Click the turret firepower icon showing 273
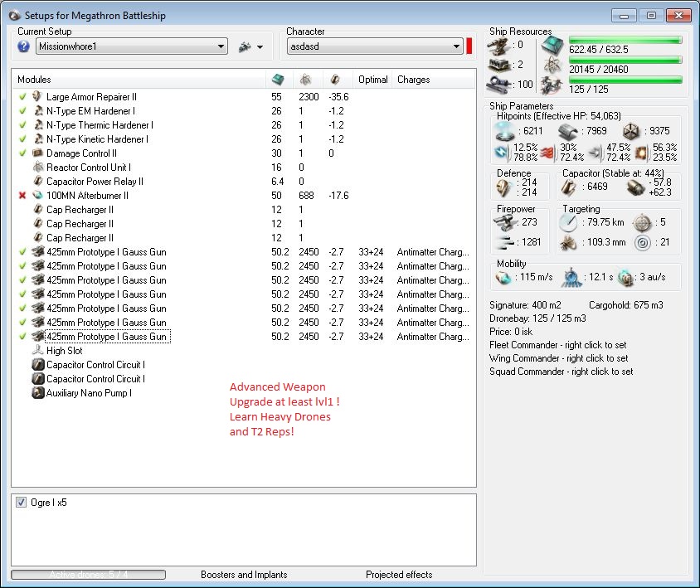The image size is (700, 588). pos(503,222)
